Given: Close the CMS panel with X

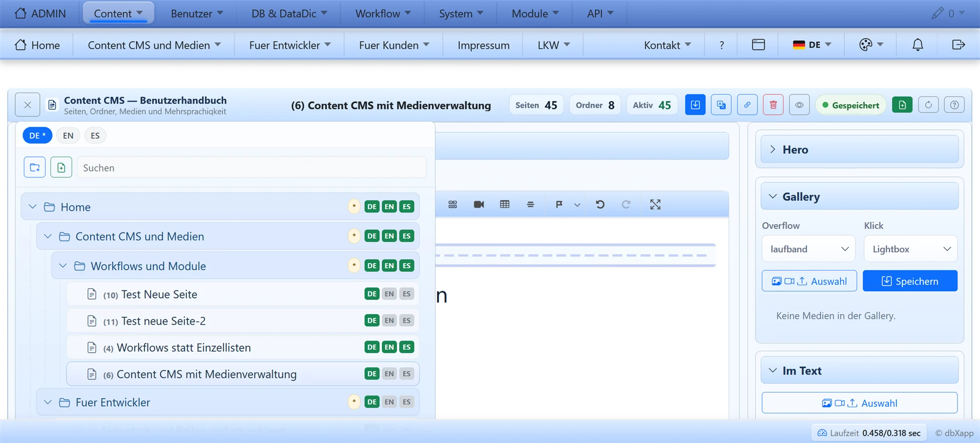Looking at the screenshot, I should click(28, 105).
